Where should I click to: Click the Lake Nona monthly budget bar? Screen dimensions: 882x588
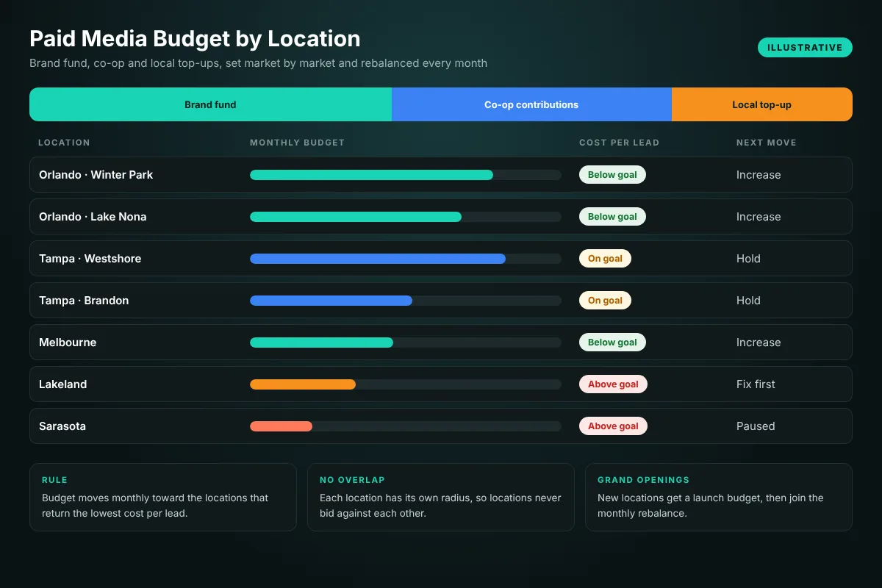point(406,217)
